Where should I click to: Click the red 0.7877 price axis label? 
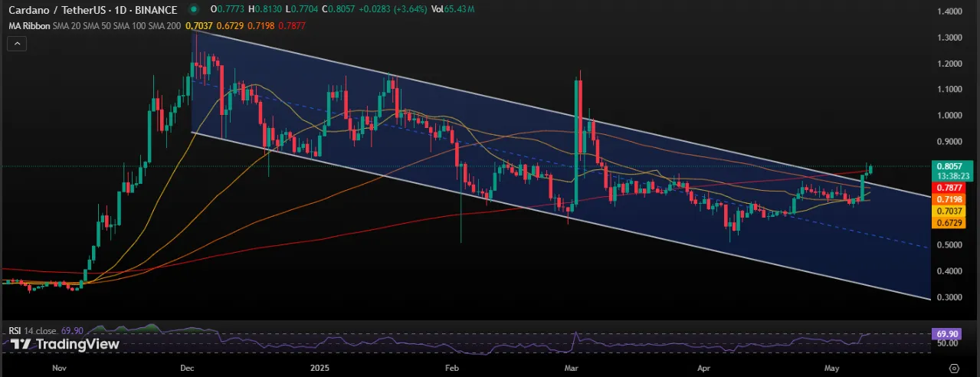(x=950, y=187)
